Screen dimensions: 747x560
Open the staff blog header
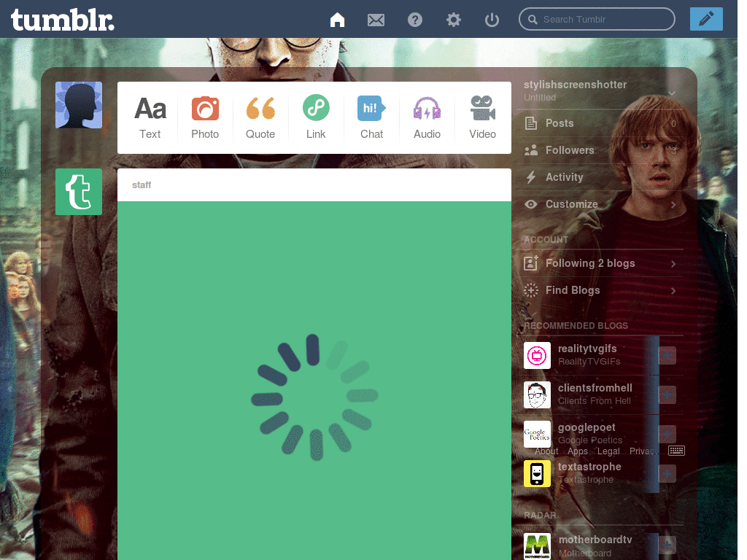[x=142, y=184]
